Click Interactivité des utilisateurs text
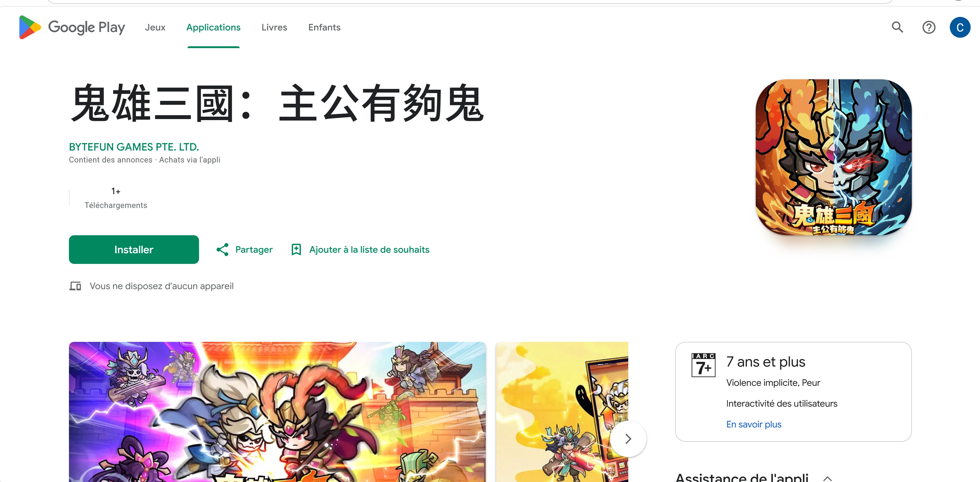The height and width of the screenshot is (482, 980). pyautogui.click(x=782, y=404)
